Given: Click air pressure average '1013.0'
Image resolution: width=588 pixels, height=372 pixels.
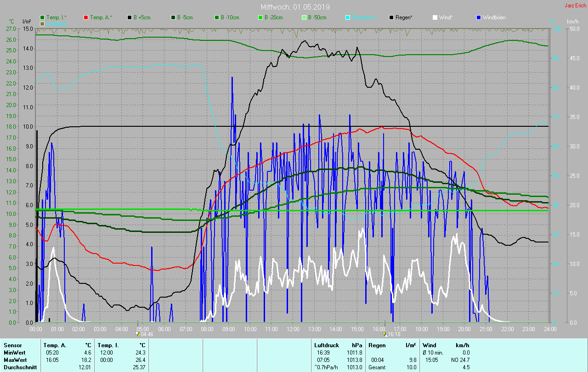Looking at the screenshot, I should (x=354, y=367).
